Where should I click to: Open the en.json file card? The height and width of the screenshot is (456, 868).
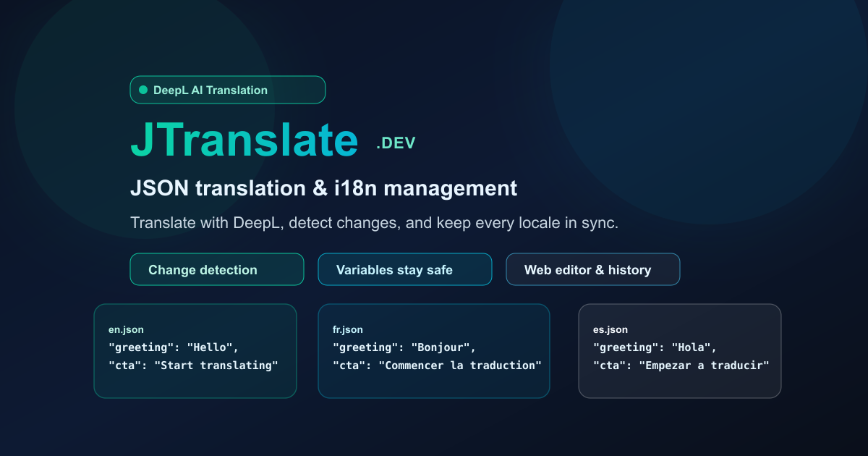click(x=195, y=351)
